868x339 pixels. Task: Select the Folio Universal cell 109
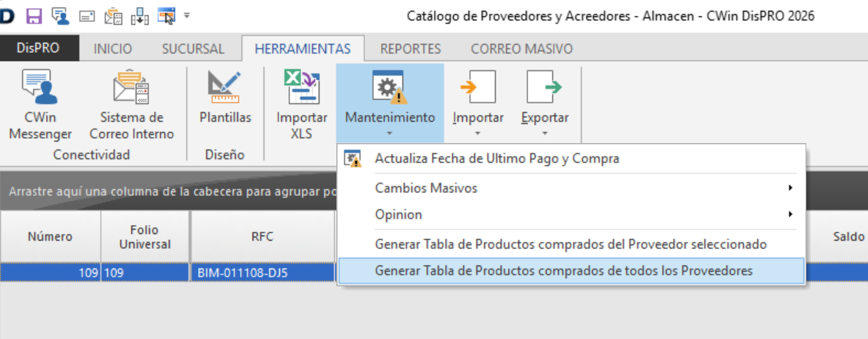145,272
